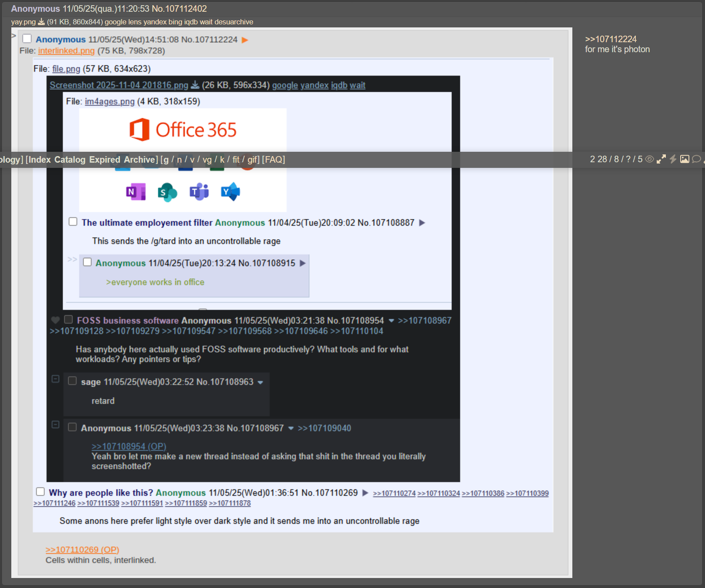Viewport: 705px width, 588px height.
Task: Click the SharePoint app icon
Action: pyautogui.click(x=167, y=192)
